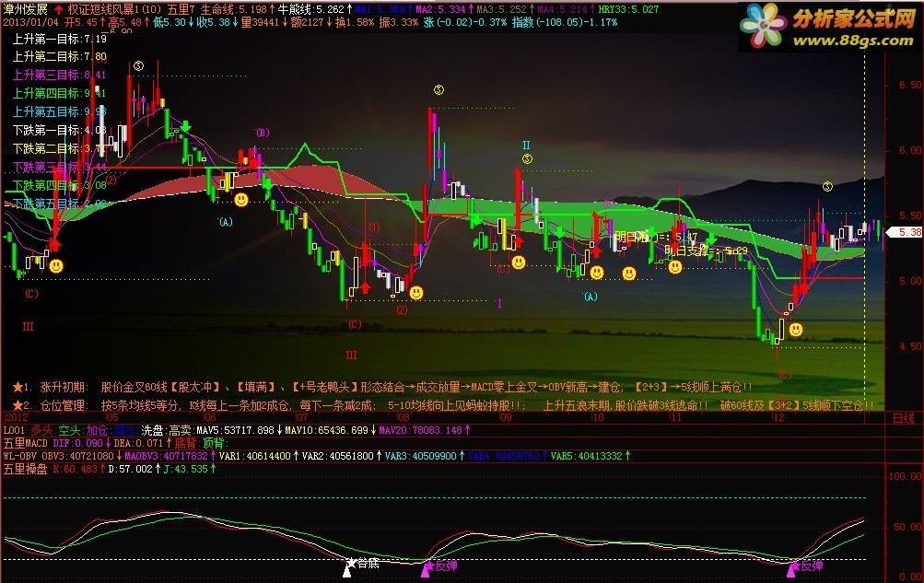Select the WL-OBV indicator label

click(20, 456)
